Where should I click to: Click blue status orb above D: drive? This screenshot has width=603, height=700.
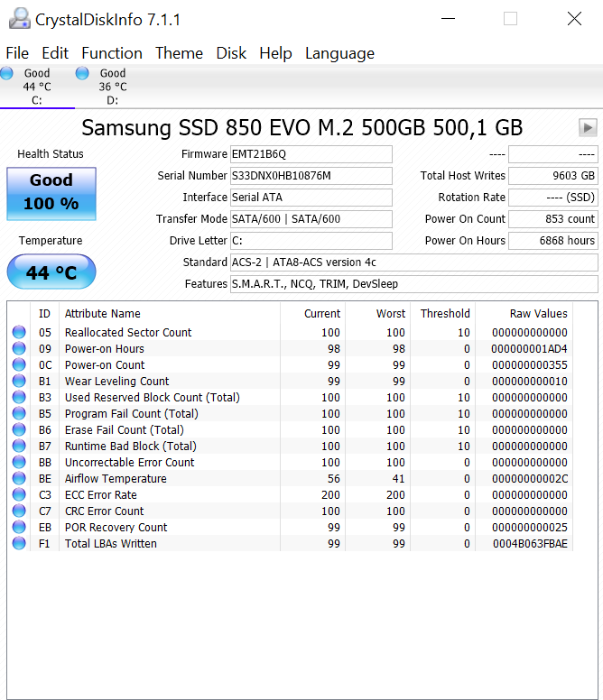82,73
